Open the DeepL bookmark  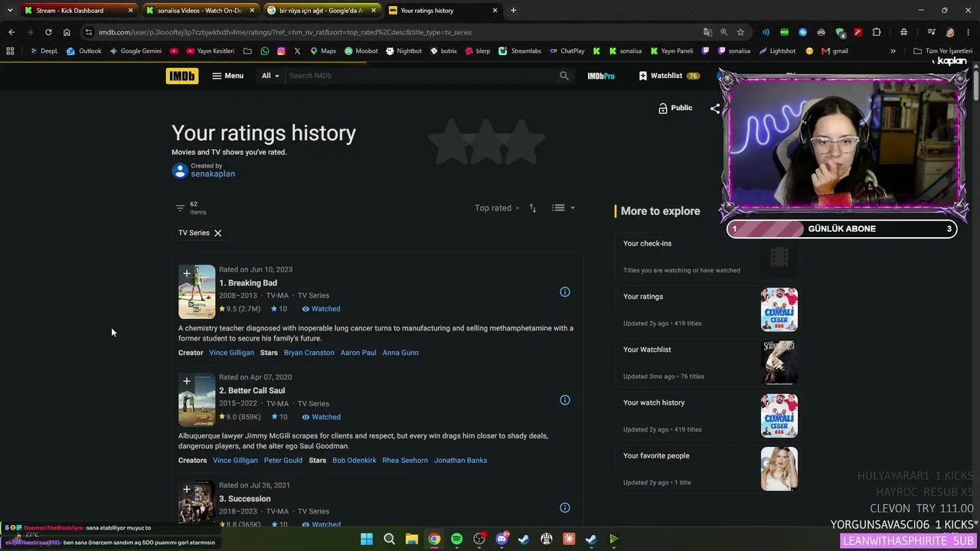click(44, 51)
